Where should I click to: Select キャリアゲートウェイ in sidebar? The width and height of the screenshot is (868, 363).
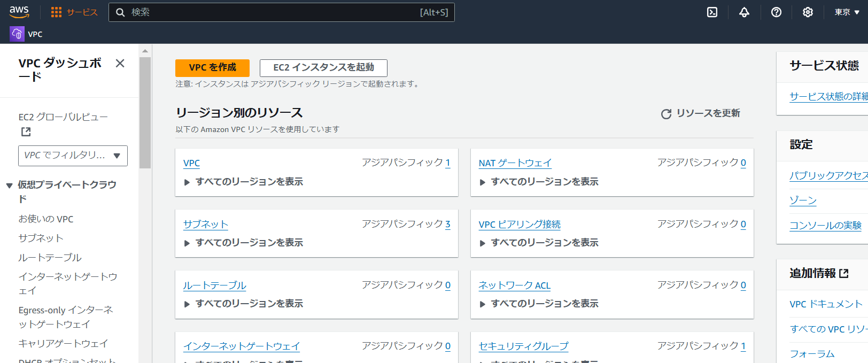(x=64, y=344)
